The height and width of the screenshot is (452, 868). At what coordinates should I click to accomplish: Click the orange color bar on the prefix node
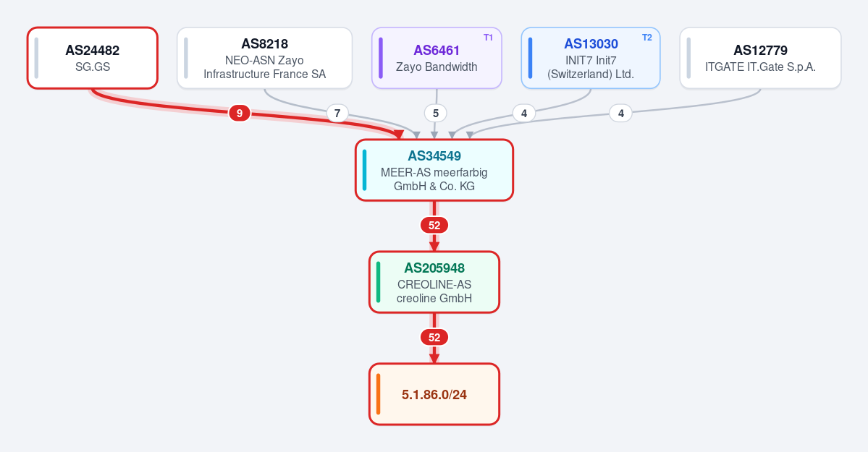(378, 394)
